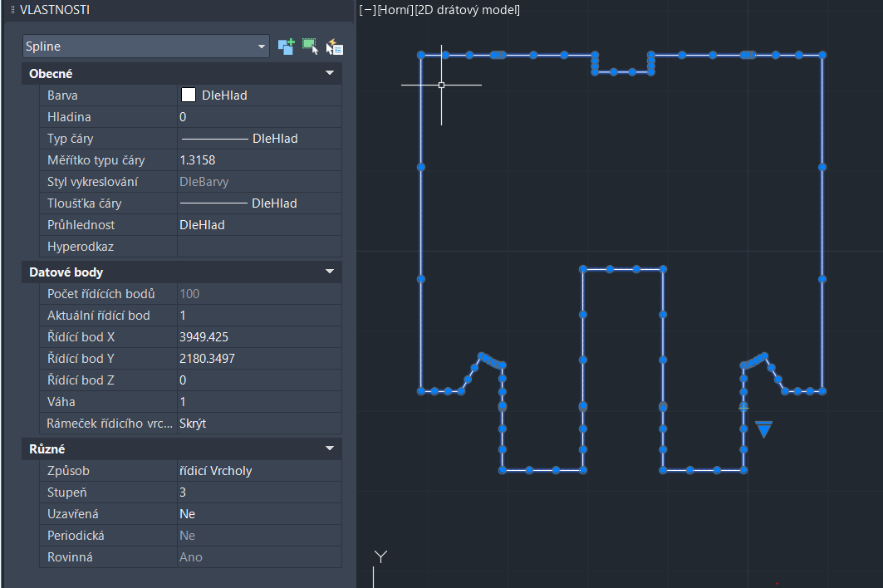
Task: Click the blue triangular spline grip arrow
Action: pos(763,429)
